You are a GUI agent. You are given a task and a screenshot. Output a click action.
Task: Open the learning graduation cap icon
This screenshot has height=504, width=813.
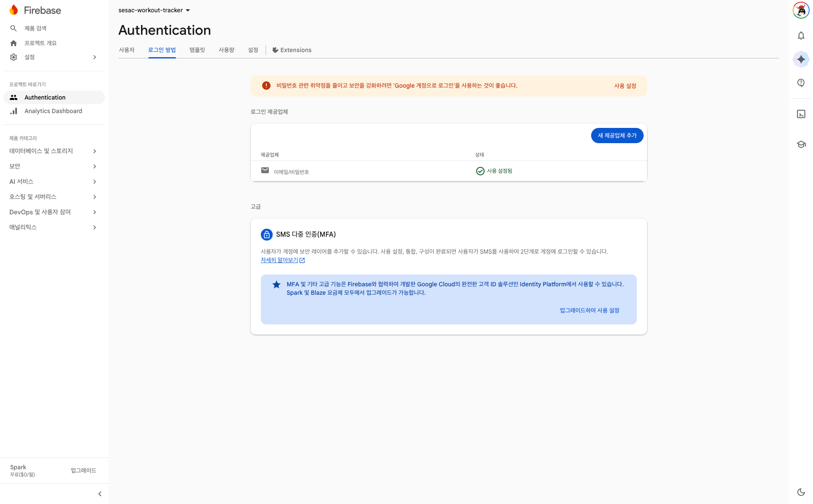[x=801, y=144]
